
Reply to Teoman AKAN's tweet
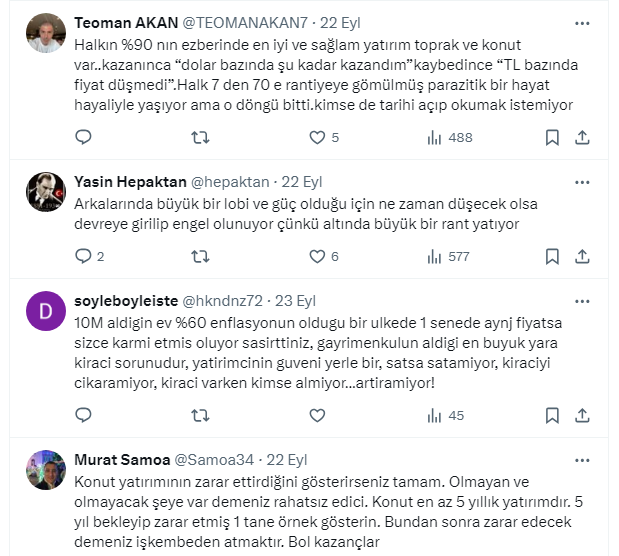click(x=84, y=138)
